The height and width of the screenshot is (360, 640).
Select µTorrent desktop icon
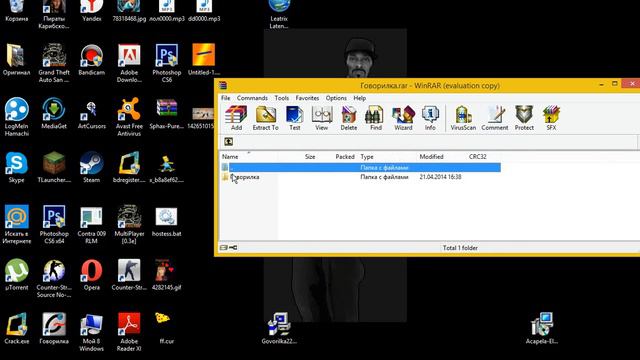[16, 275]
